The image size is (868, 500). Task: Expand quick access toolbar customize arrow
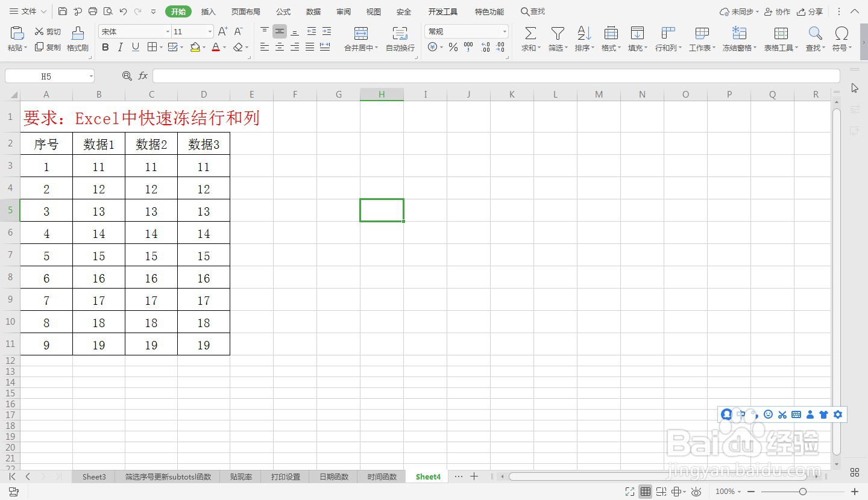point(153,11)
